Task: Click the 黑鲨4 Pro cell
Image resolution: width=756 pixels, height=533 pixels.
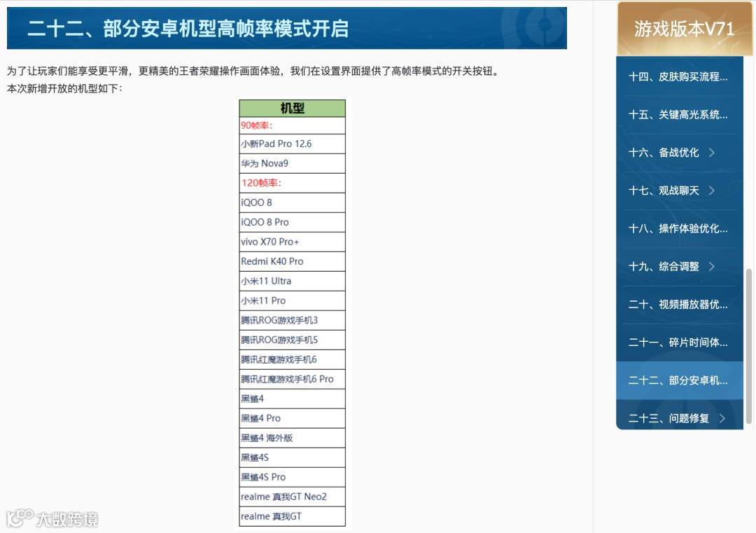Action: [292, 418]
